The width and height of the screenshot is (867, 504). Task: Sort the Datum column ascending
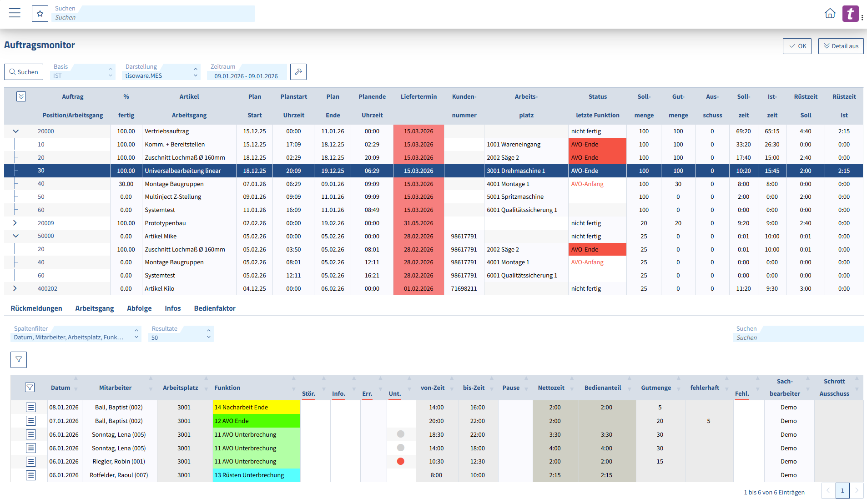(76, 379)
